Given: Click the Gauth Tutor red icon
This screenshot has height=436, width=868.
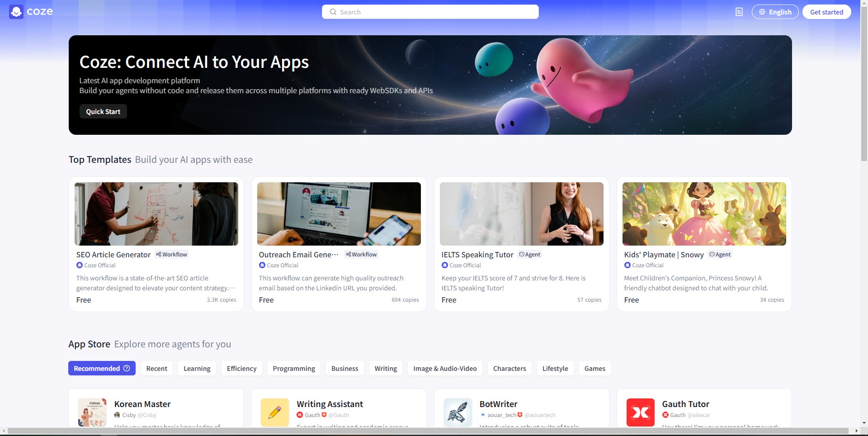Looking at the screenshot, I should (x=640, y=412).
